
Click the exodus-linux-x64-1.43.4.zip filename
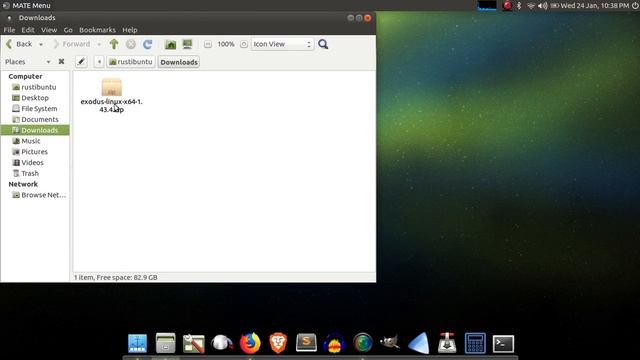pyautogui.click(x=111, y=105)
